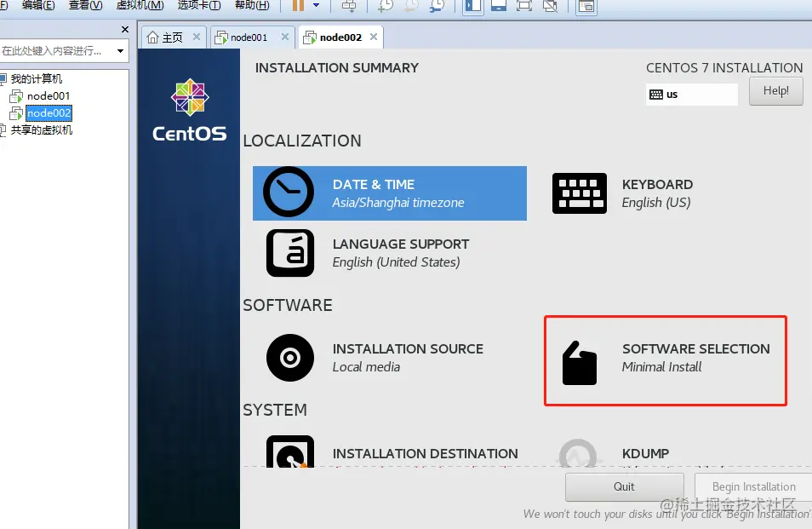Click the Unity mode toolbar icon

(x=550, y=6)
